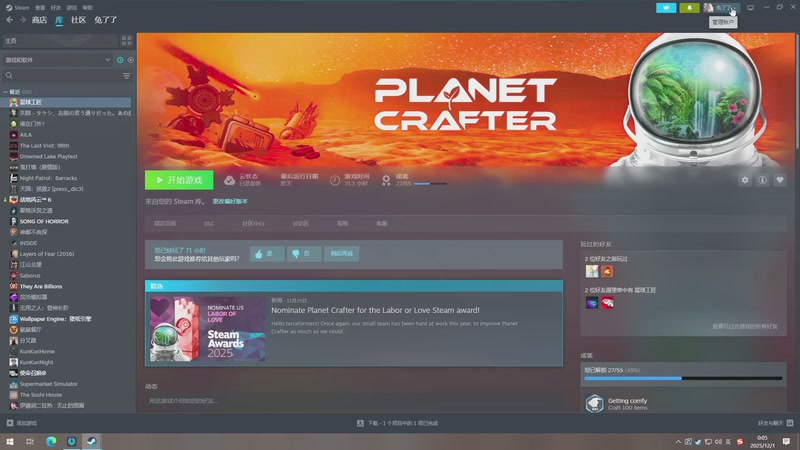
Task: Click 27/55 achievements progress bar in sidebar
Action: coord(683,379)
